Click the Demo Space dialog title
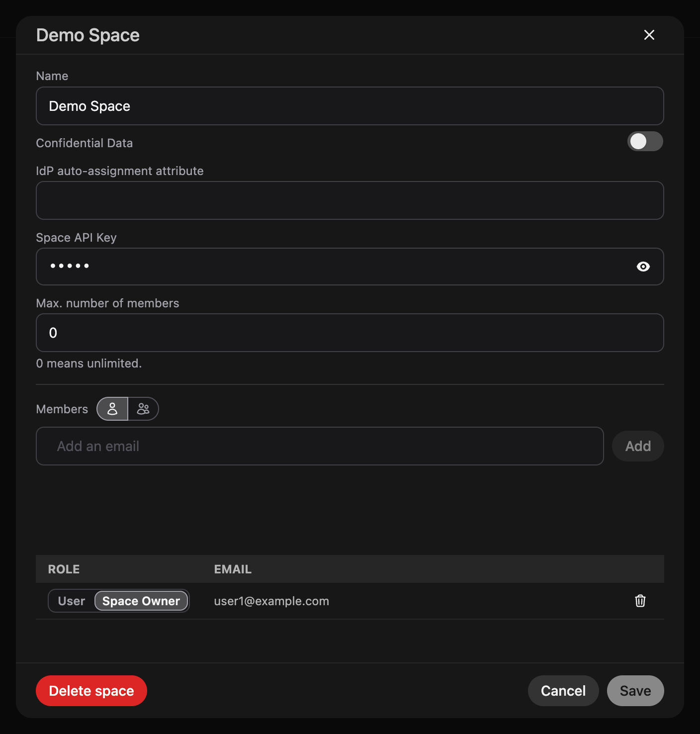The width and height of the screenshot is (700, 734). 88,35
